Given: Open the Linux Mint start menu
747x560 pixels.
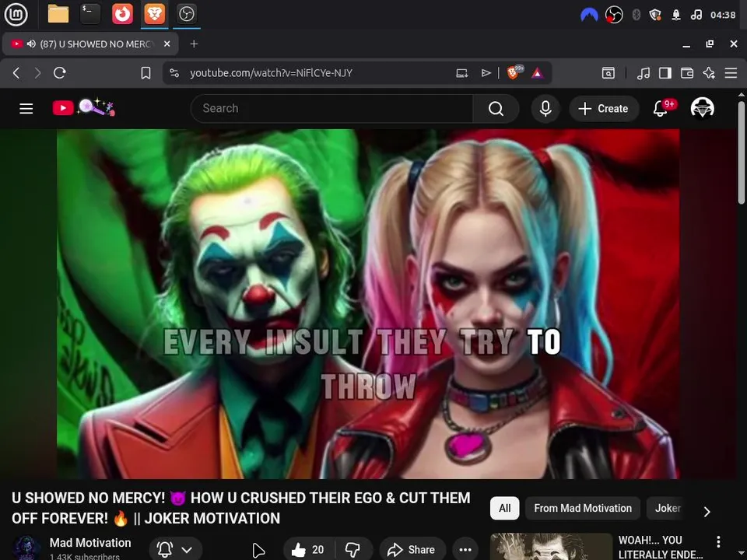Looking at the screenshot, I should click(16, 14).
